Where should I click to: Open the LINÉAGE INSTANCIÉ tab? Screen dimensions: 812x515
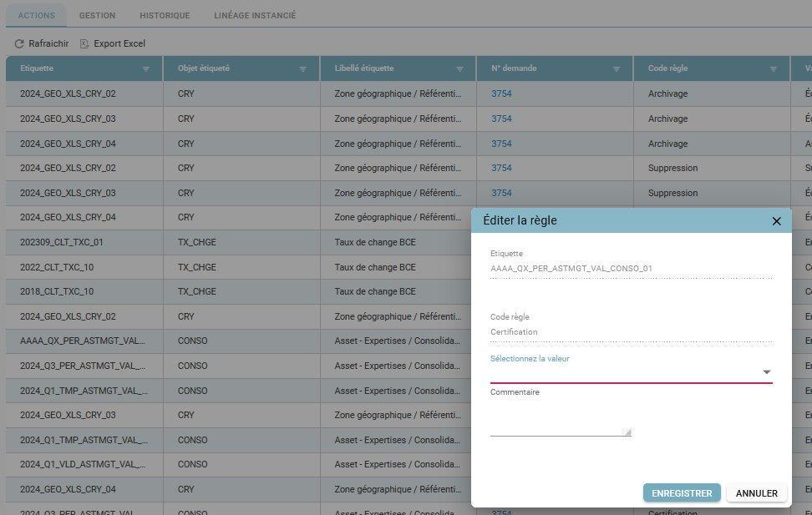[x=255, y=16]
